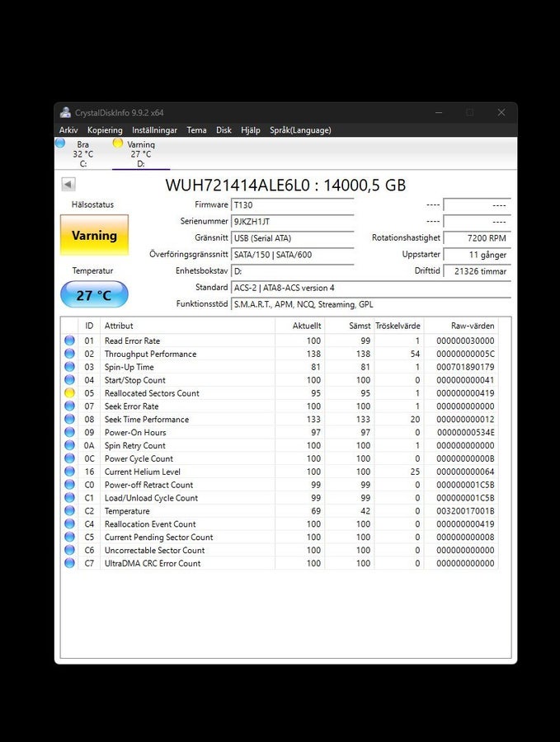Click the status icon for Reallocation Event Count
The width and height of the screenshot is (560, 742).
coord(69,524)
